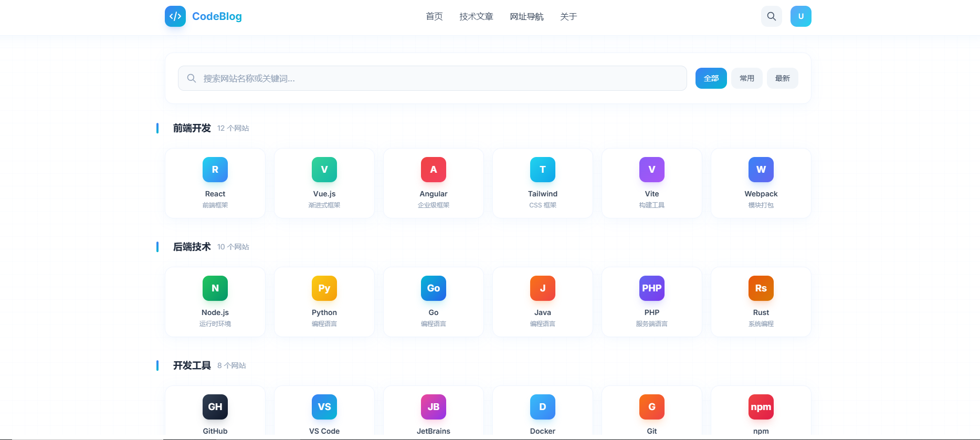Open search via the magnifier icon in the header
This screenshot has width=980, height=440.
pos(772,16)
